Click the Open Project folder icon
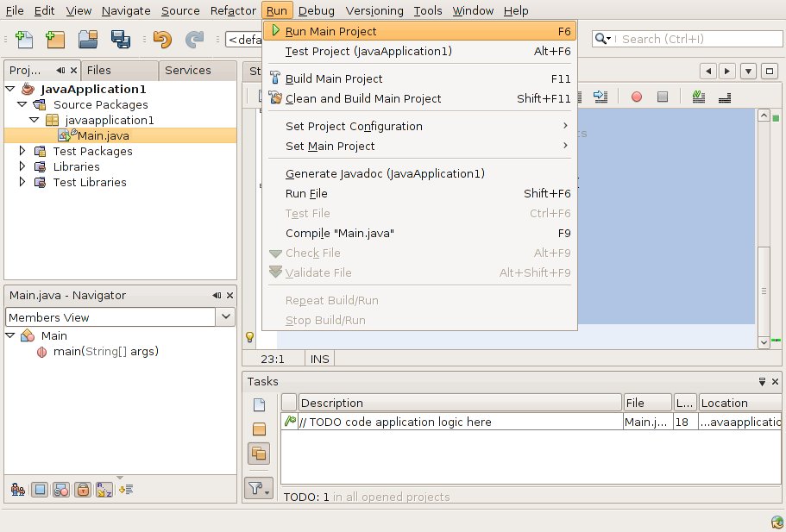The height and width of the screenshot is (532, 786). click(x=88, y=39)
